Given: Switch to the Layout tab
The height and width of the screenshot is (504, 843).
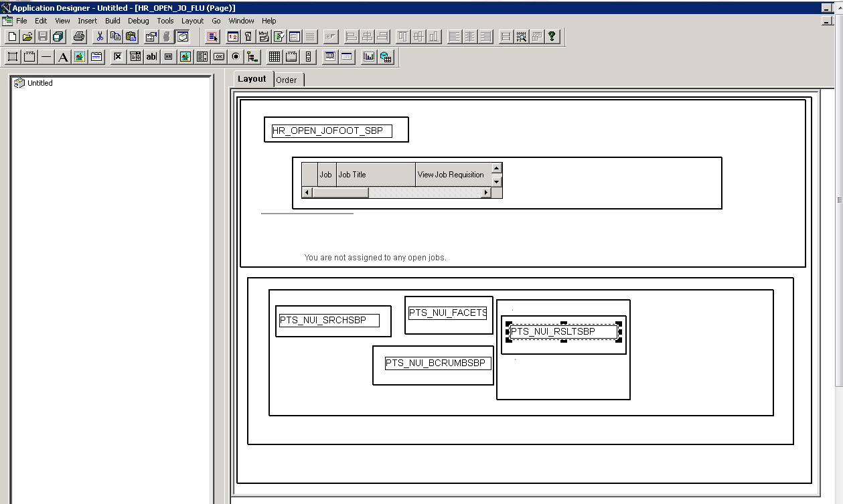Looking at the screenshot, I should pos(252,78).
